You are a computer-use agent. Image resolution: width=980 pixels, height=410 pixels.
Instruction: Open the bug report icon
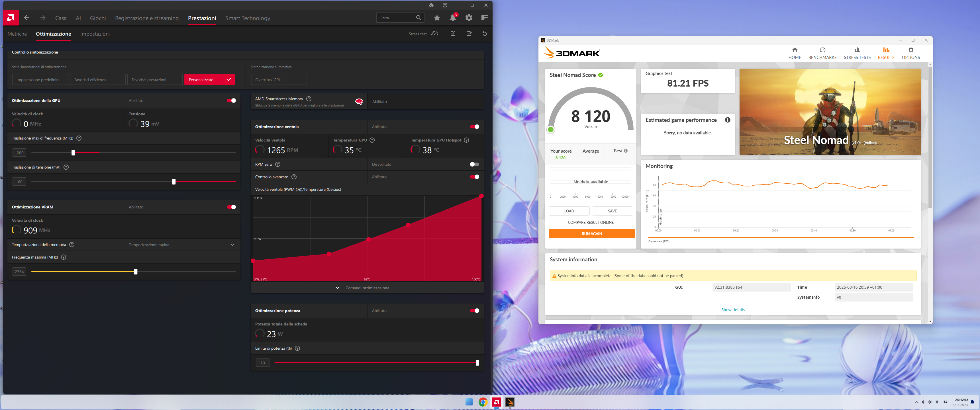(431, 5)
